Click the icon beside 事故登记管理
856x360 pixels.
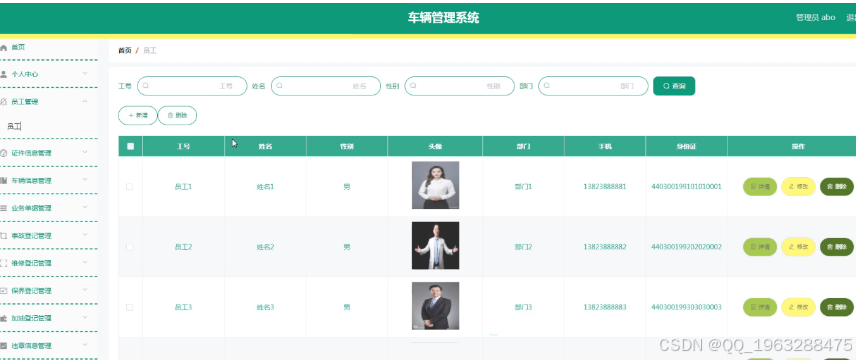pos(3,235)
